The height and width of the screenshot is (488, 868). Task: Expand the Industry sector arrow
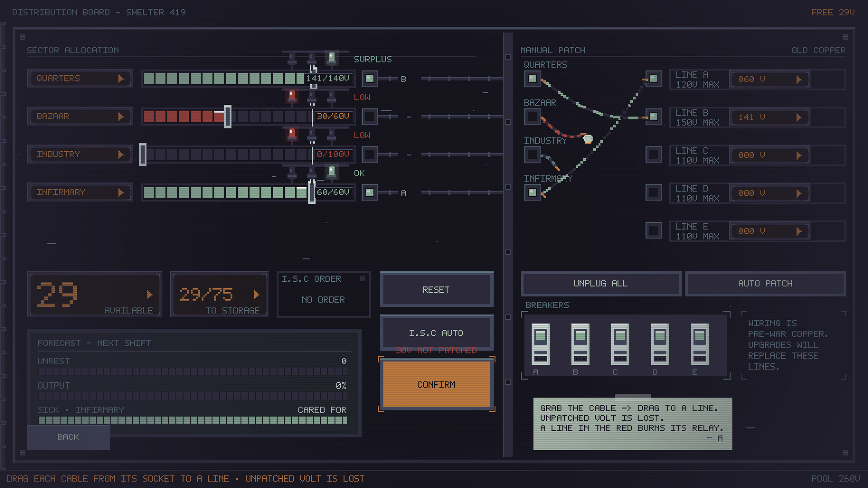click(x=121, y=155)
